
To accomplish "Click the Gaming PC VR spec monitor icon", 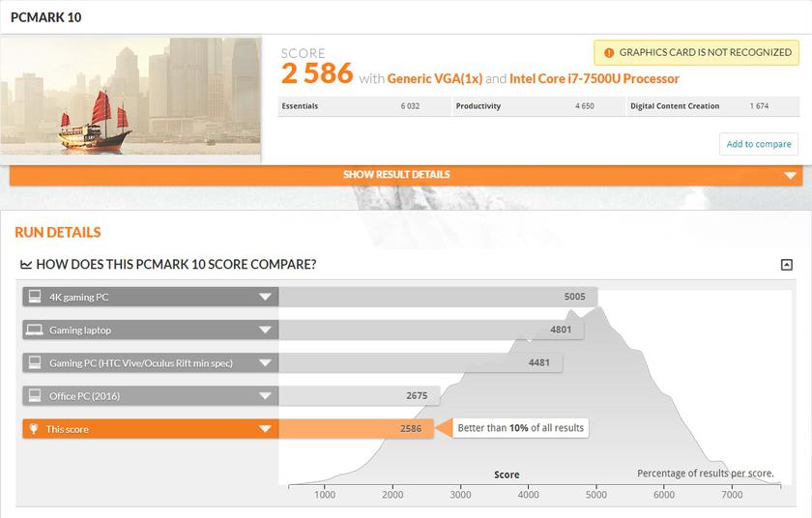I will 34,362.
